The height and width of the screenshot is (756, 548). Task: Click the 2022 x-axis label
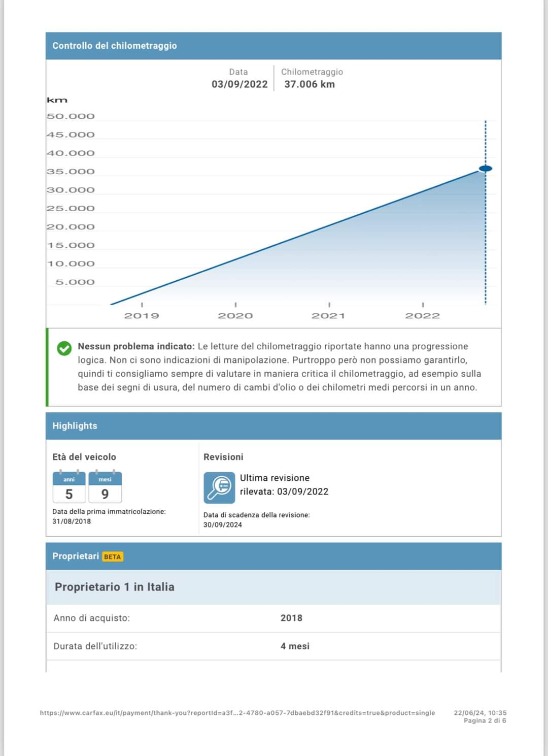point(422,316)
